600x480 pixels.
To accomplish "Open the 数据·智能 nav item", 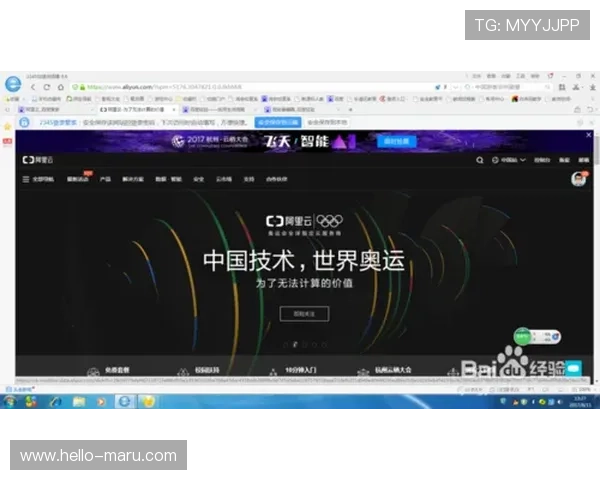I will point(168,179).
